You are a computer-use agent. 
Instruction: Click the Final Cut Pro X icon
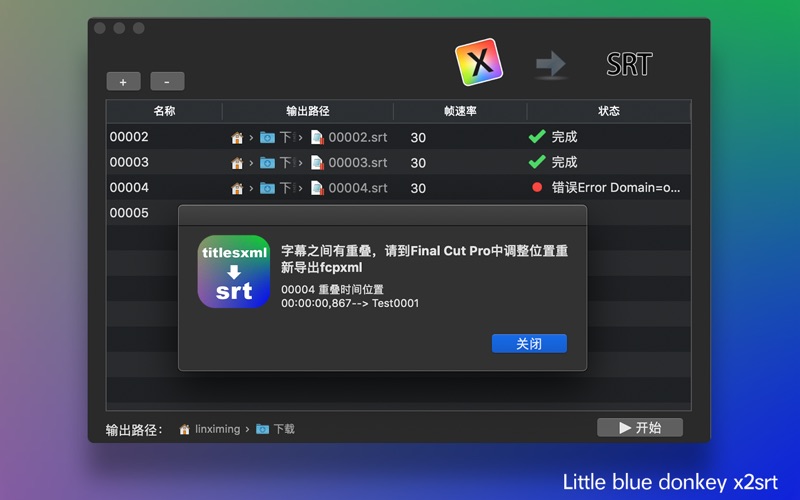[479, 62]
